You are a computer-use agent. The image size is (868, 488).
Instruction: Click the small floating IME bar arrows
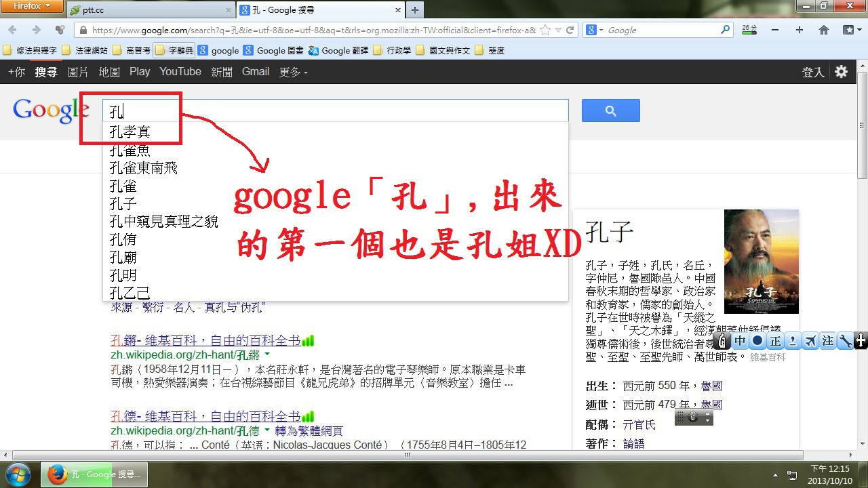(x=709, y=418)
